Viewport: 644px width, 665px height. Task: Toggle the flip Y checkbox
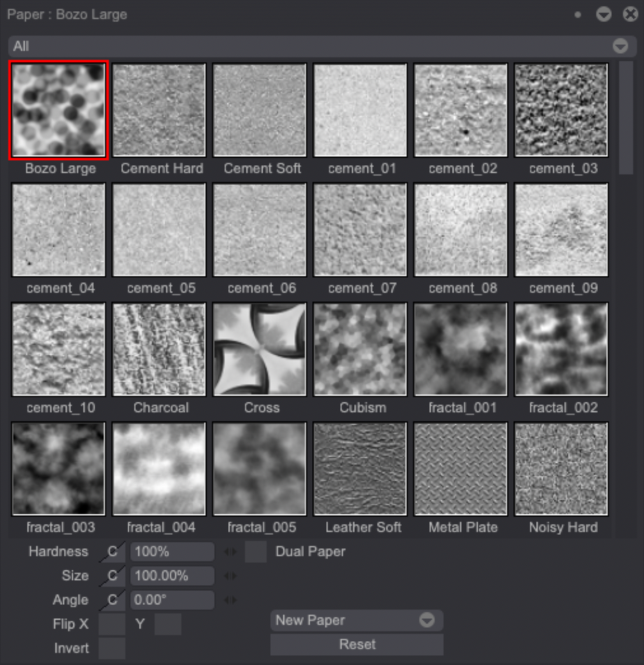(168, 624)
